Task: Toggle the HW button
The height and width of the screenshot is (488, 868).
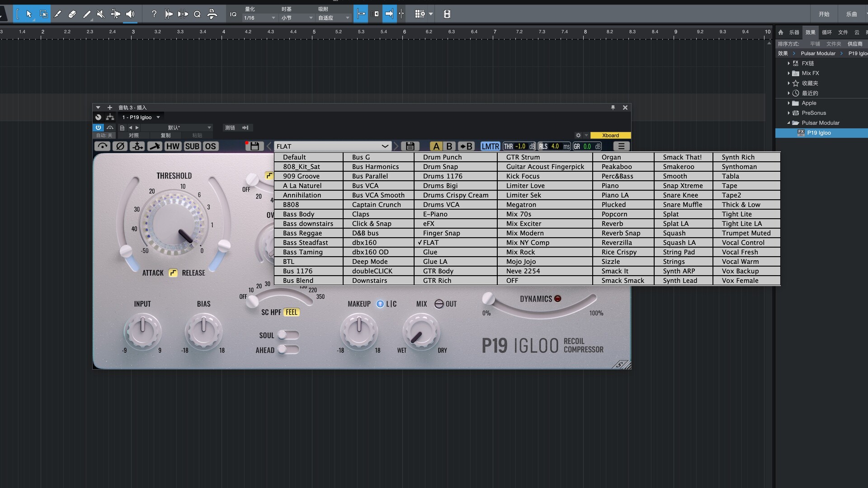Action: [x=173, y=146]
